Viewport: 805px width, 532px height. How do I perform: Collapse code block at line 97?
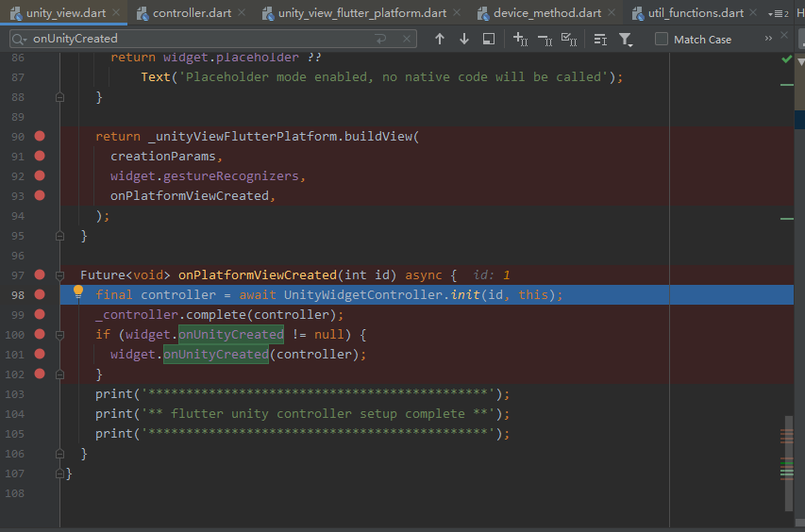59,275
